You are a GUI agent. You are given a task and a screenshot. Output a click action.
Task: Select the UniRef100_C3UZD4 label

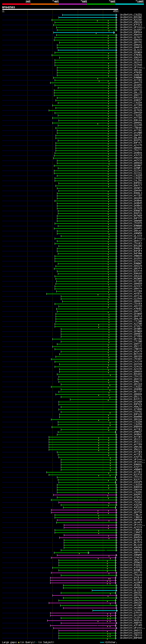[x=131, y=103]
